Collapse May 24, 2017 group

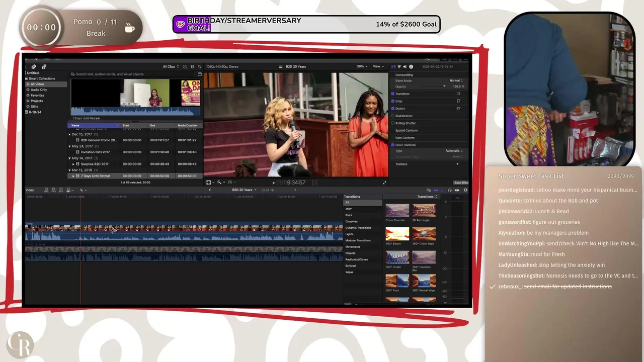pos(69,146)
